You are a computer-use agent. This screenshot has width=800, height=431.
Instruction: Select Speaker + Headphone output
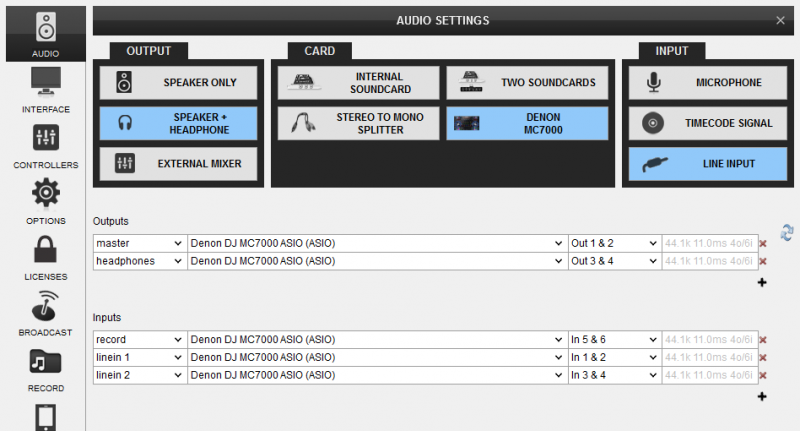pyautogui.click(x=178, y=123)
